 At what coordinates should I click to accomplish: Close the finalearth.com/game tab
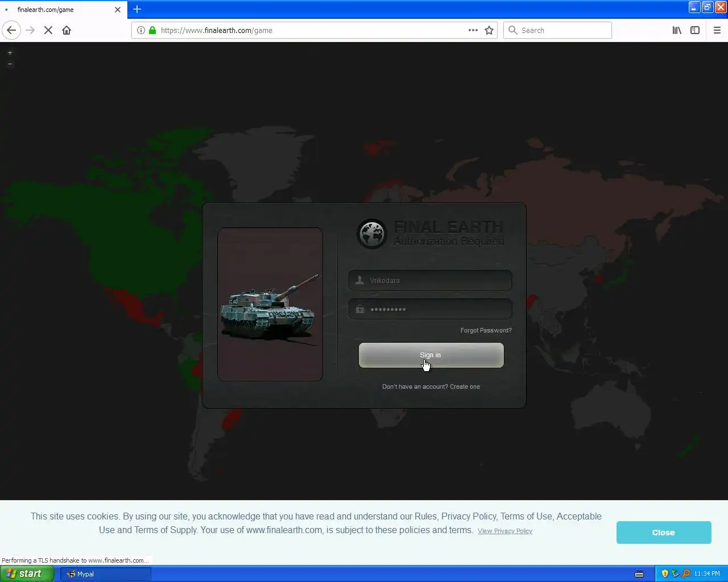coord(118,10)
